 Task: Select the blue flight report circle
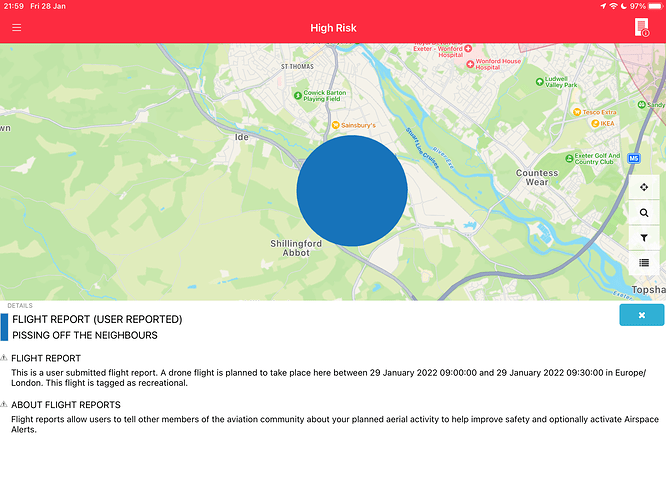[x=352, y=191]
